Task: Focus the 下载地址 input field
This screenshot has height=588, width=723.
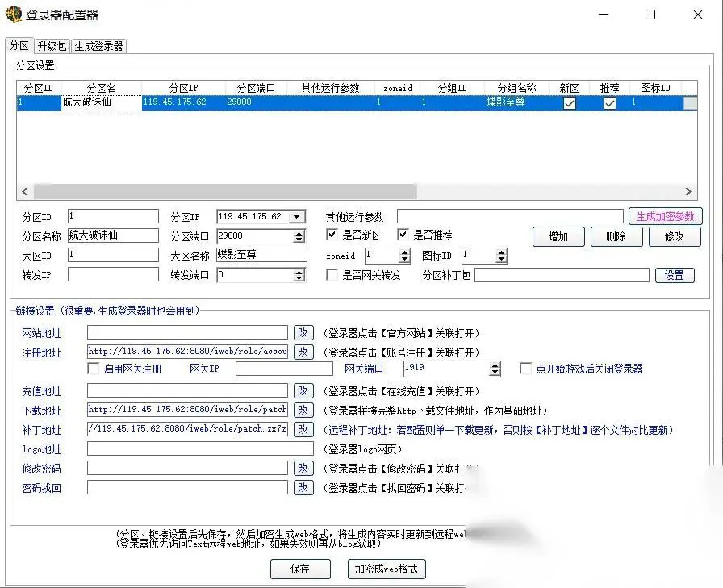Action: point(187,410)
